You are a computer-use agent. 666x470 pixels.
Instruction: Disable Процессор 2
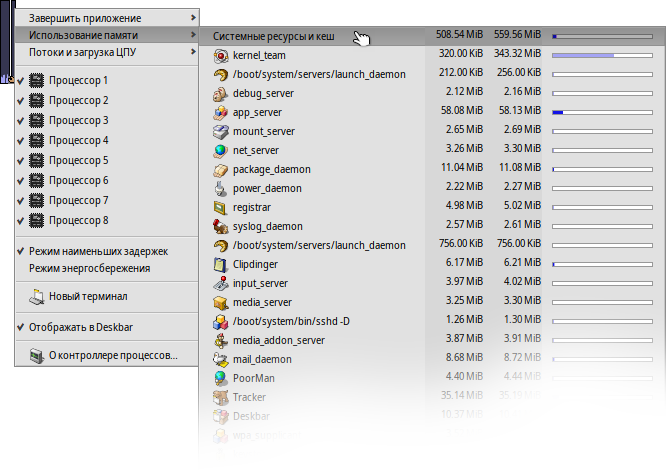click(107, 101)
